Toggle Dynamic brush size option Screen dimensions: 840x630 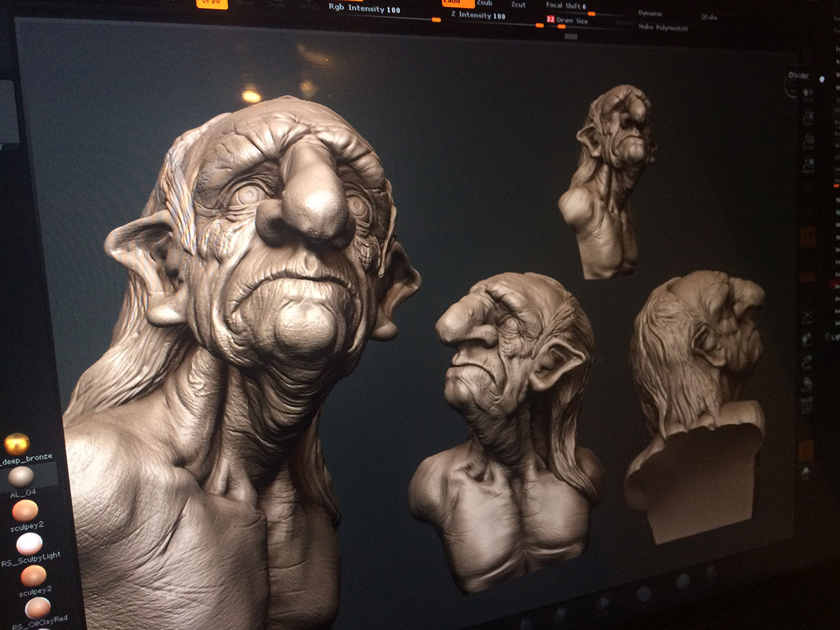pyautogui.click(x=650, y=14)
